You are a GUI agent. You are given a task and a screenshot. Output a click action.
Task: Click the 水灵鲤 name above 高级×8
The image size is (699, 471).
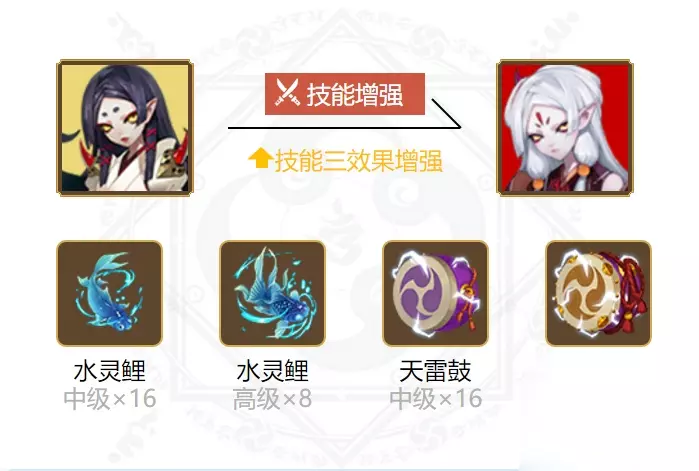click(x=272, y=371)
